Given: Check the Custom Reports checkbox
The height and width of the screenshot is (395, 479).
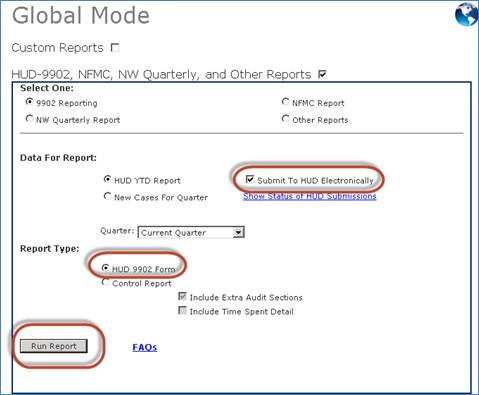Looking at the screenshot, I should click(x=115, y=48).
